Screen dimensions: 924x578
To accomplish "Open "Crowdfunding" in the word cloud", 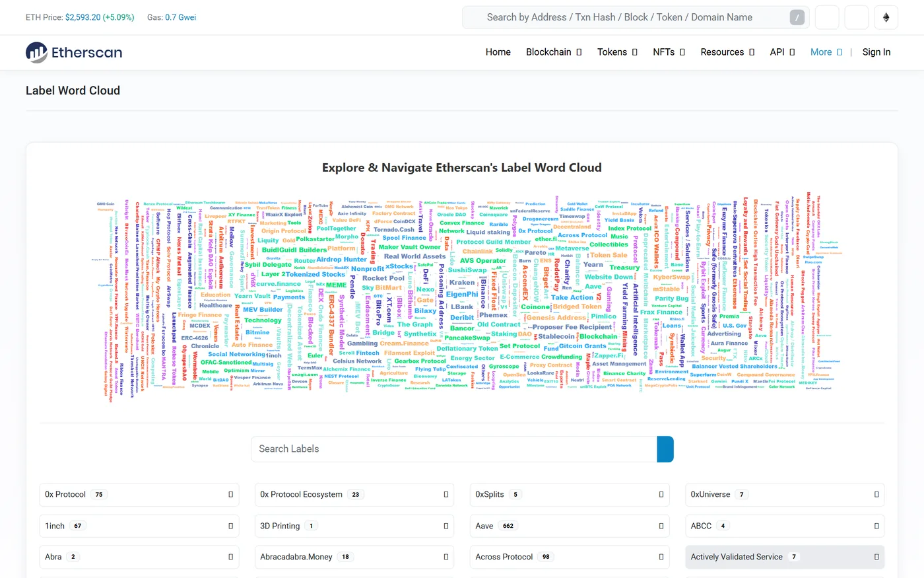I will point(562,357).
